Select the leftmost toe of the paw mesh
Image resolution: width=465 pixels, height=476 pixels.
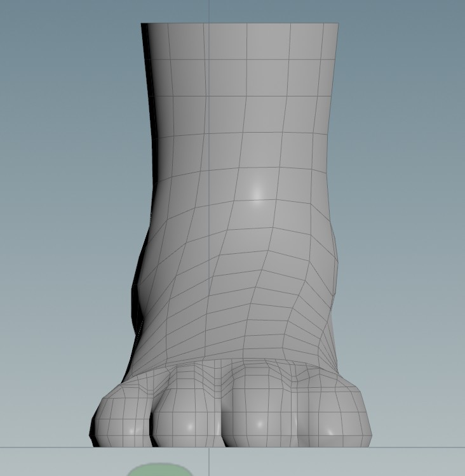124,416
